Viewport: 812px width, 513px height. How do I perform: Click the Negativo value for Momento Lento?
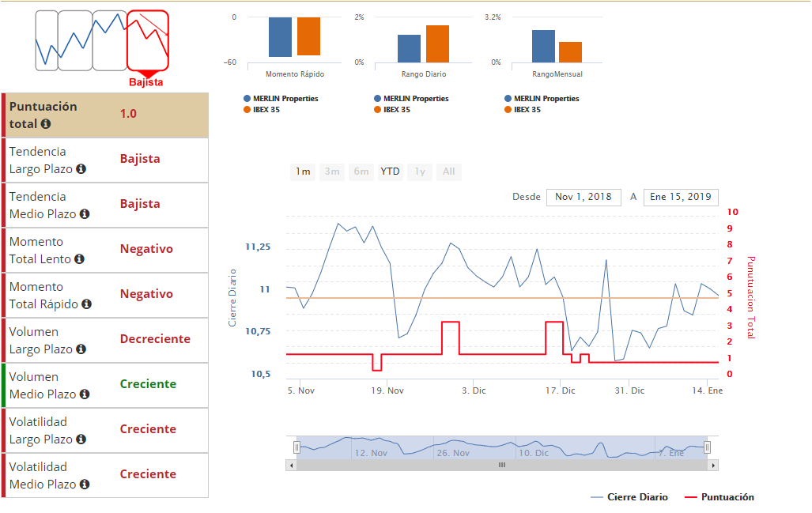pyautogui.click(x=146, y=249)
